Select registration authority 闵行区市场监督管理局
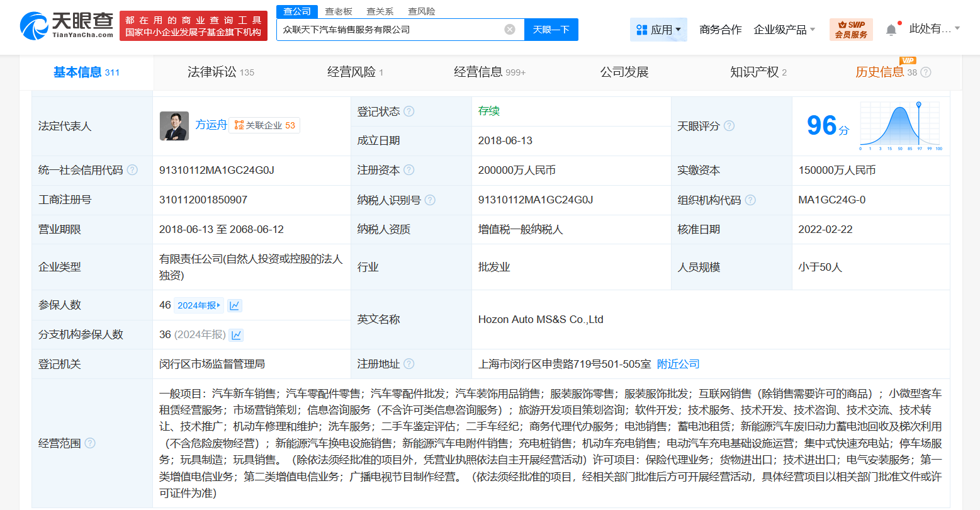Screen dimensions: 980x510 click(x=212, y=364)
